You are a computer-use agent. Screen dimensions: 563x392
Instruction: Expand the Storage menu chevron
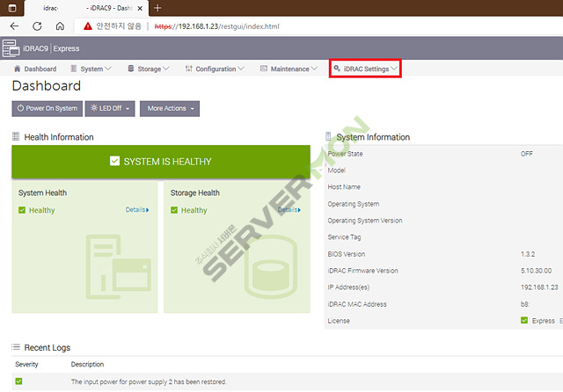pos(165,69)
